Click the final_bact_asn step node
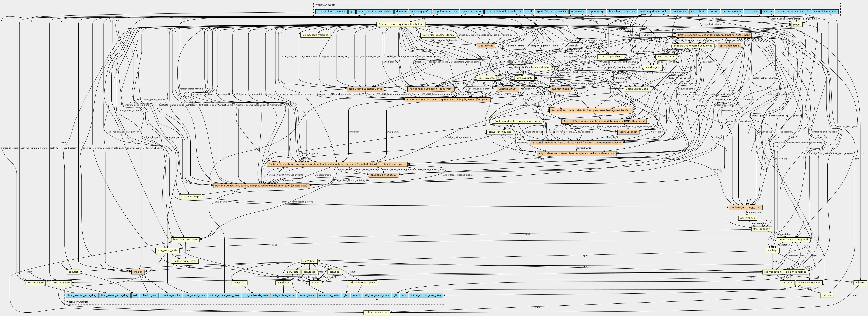The height and width of the screenshot is (316, 868). point(761,229)
